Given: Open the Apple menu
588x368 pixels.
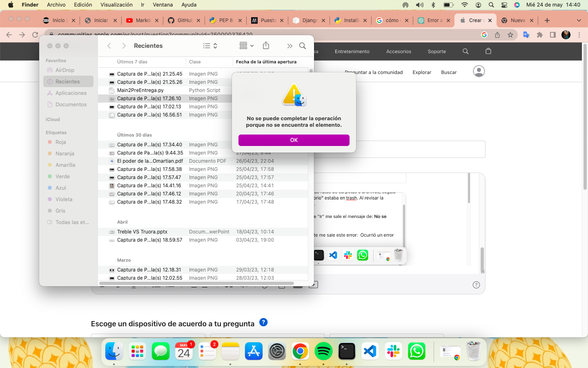Looking at the screenshot, I should [x=11, y=5].
